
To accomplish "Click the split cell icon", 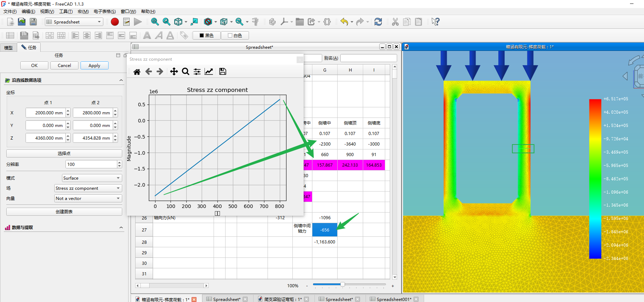I will pyautogui.click(x=61, y=35).
